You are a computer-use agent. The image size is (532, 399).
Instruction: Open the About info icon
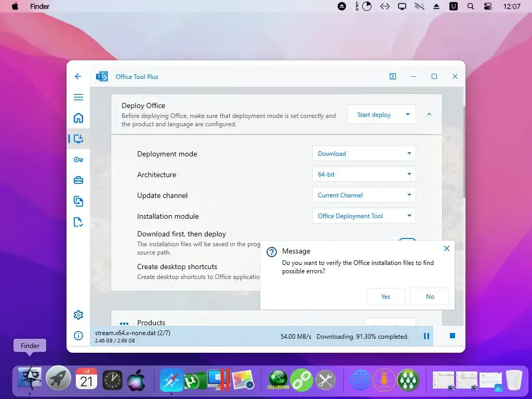pos(78,336)
